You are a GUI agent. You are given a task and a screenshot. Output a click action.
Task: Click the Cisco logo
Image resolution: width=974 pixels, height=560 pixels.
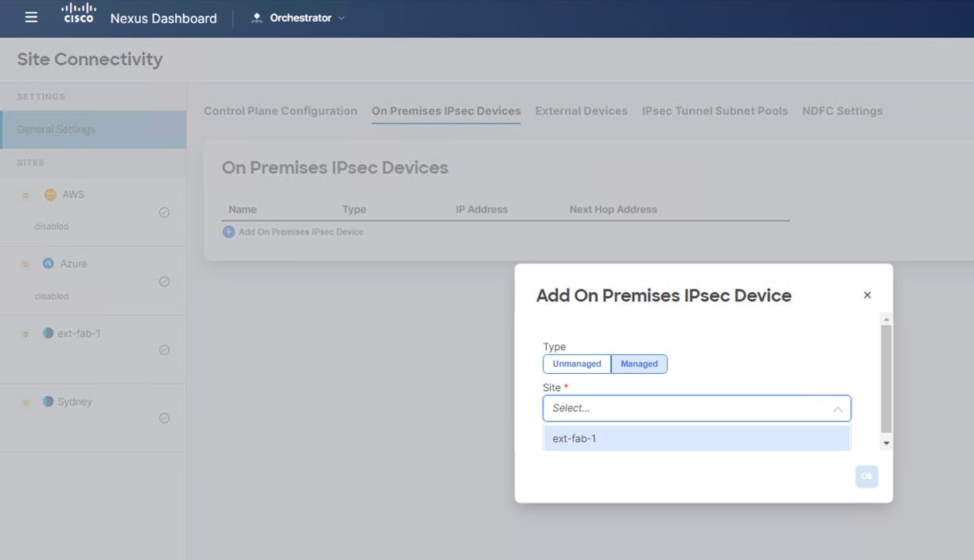(x=79, y=14)
